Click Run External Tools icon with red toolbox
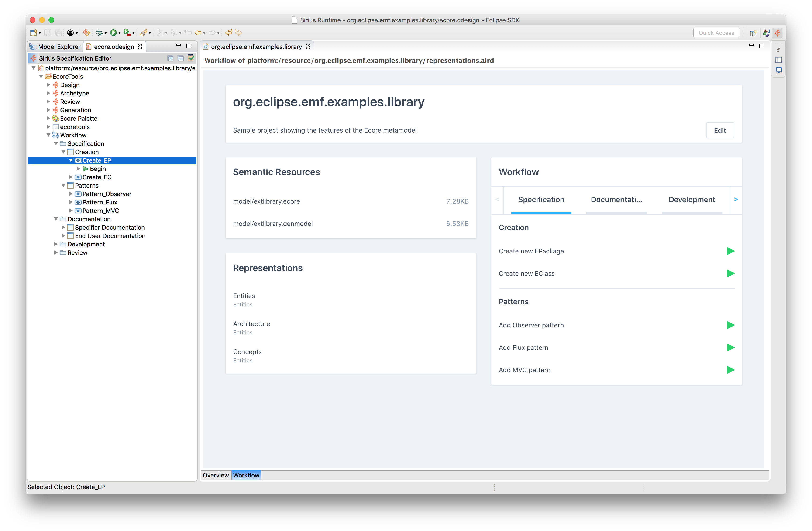 tap(127, 33)
